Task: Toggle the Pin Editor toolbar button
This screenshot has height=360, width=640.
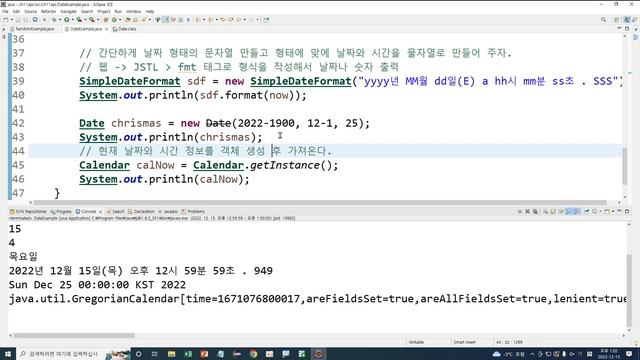Action: click(267, 20)
